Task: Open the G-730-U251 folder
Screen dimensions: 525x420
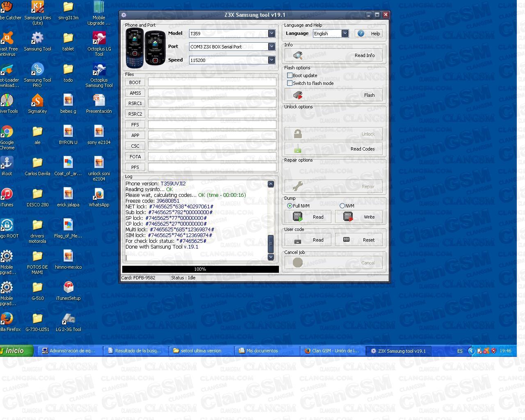Action: point(37,322)
